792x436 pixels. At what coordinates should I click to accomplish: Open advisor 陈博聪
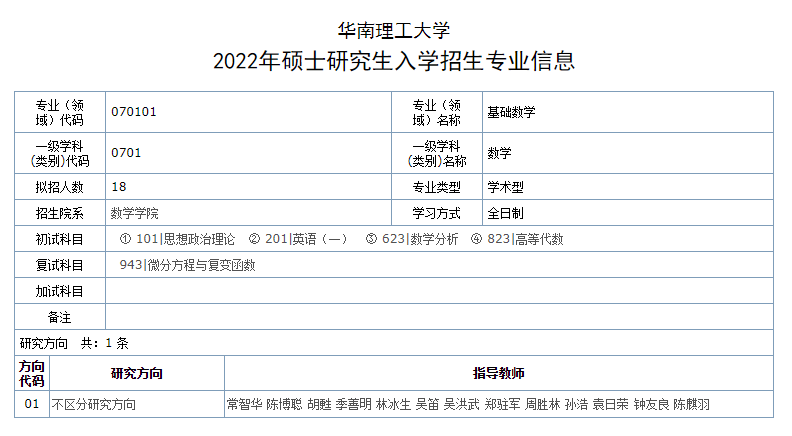[284, 404]
